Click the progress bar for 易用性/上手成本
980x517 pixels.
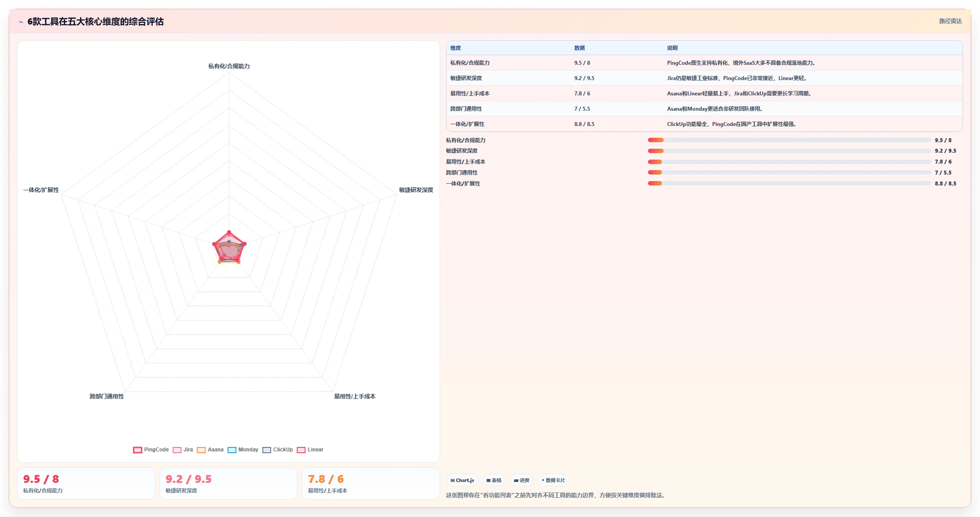[789, 162]
